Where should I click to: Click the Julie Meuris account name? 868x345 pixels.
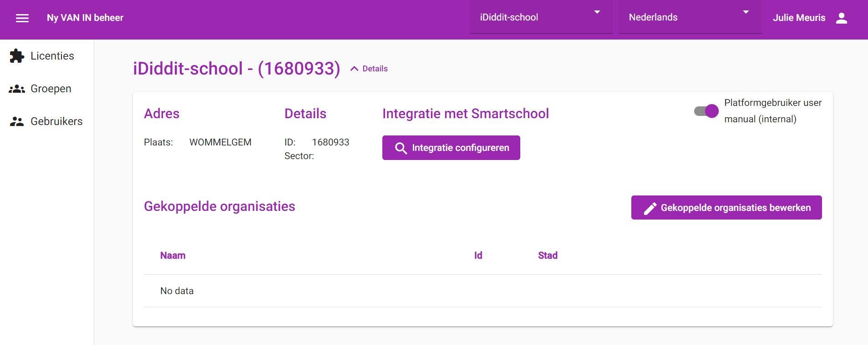pos(799,18)
